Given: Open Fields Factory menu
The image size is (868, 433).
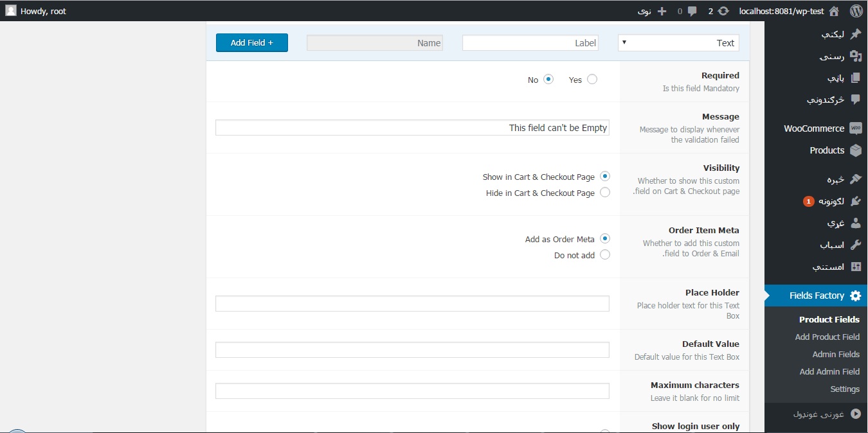Looking at the screenshot, I should click(816, 296).
